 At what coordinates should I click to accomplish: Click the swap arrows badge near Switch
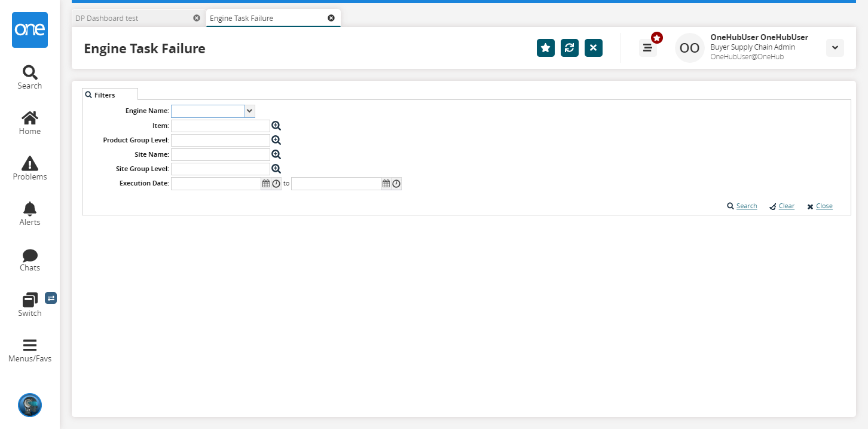tap(51, 298)
